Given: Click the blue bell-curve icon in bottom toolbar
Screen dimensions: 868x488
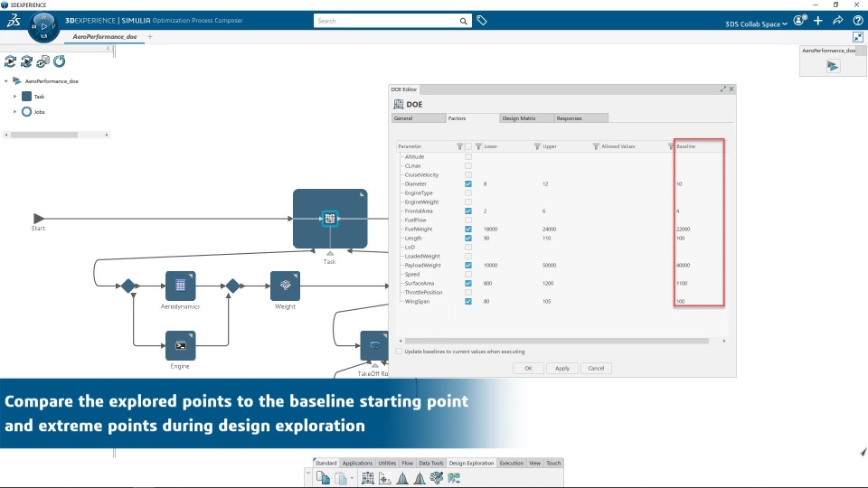Looking at the screenshot, I should (402, 477).
